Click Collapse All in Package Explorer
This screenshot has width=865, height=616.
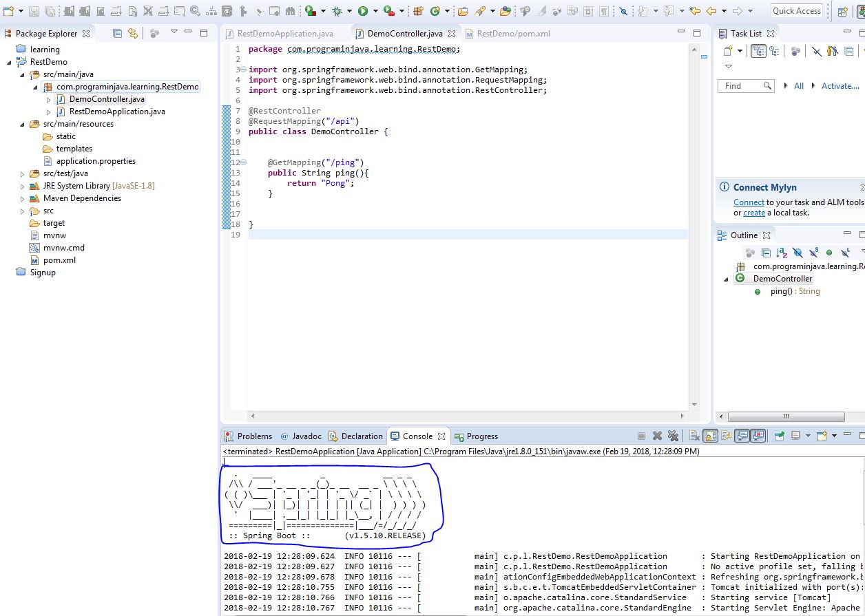tap(117, 33)
